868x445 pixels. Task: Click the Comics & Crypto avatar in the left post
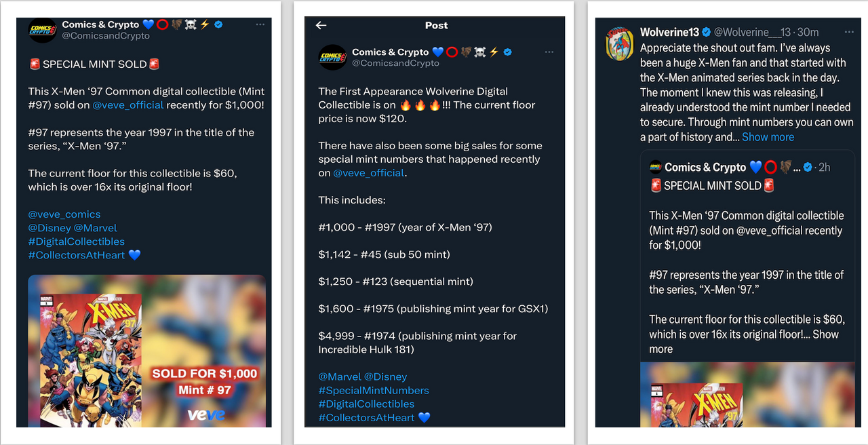(43, 30)
